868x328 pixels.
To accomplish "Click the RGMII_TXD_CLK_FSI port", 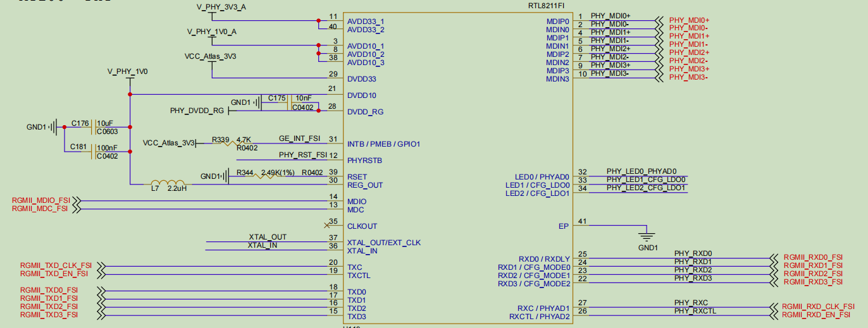I will [64, 266].
